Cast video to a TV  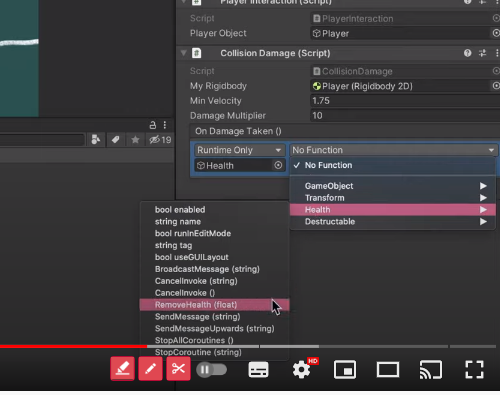[431, 370]
